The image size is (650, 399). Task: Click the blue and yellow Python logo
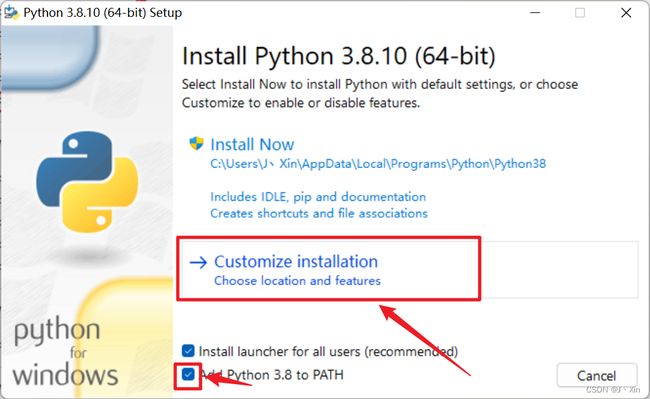pos(87,181)
